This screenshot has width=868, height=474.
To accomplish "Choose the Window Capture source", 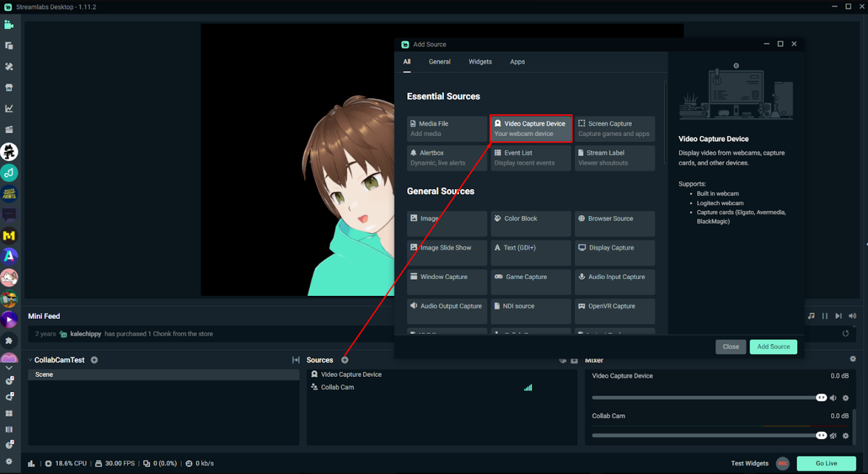I will click(x=447, y=282).
